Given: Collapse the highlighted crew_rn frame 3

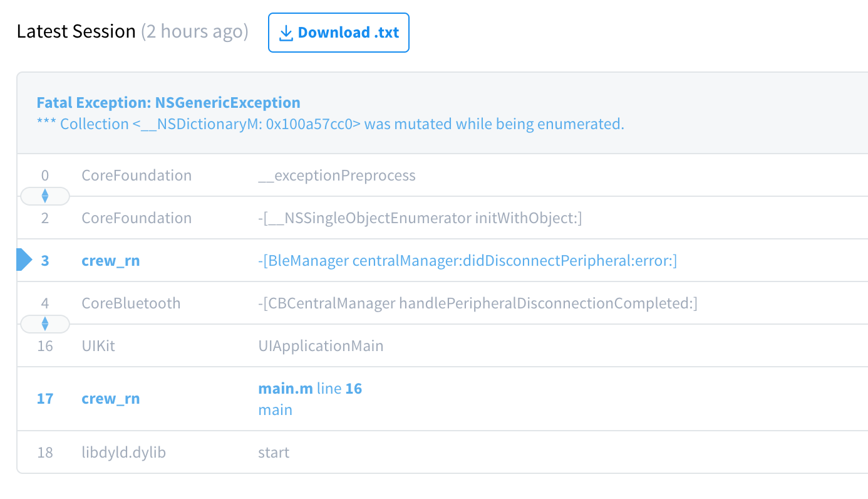Looking at the screenshot, I should pyautogui.click(x=23, y=259).
